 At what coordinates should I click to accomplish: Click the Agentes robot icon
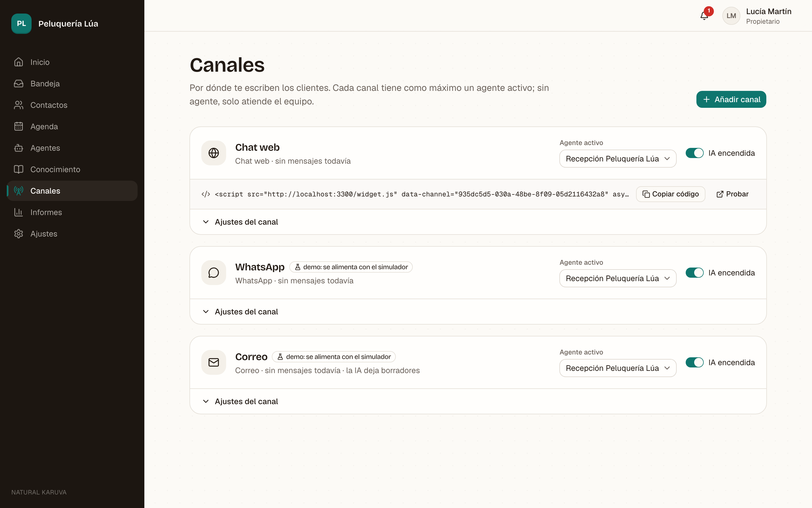pos(19,148)
